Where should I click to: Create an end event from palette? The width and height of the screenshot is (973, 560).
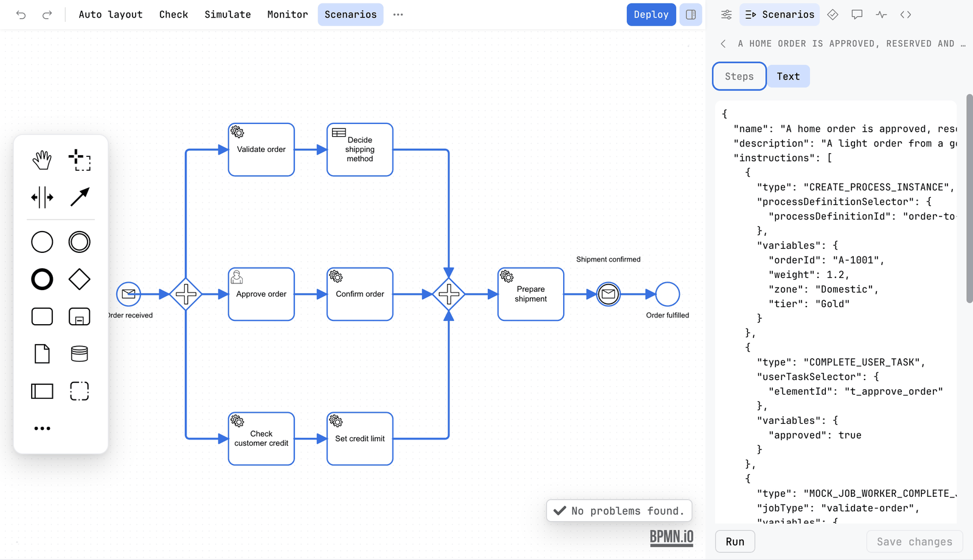[42, 279]
